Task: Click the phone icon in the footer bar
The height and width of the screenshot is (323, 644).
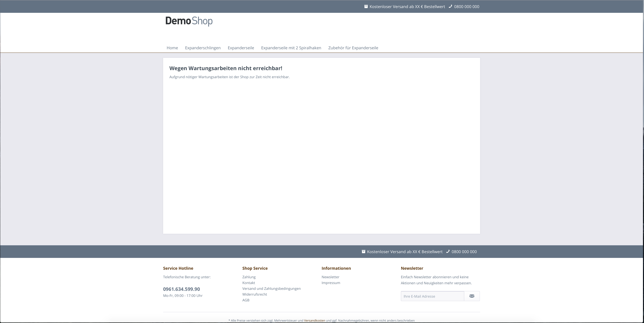Action: click(x=448, y=252)
